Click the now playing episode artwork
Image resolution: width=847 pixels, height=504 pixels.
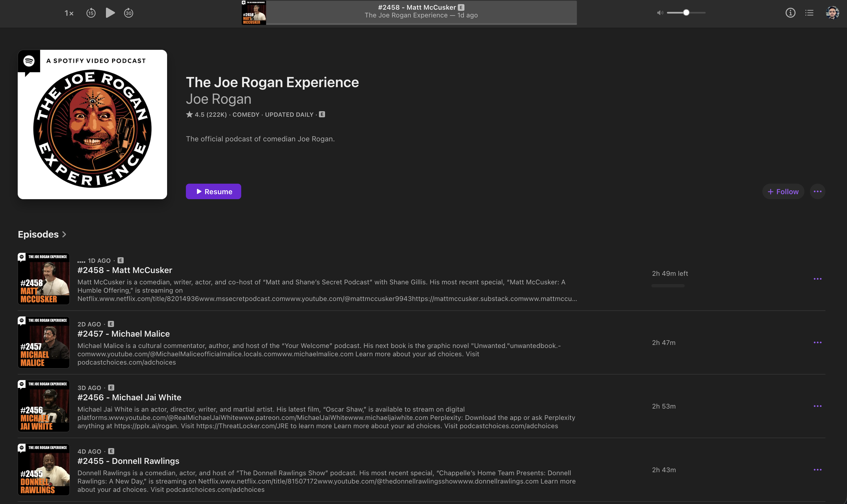[x=254, y=12]
